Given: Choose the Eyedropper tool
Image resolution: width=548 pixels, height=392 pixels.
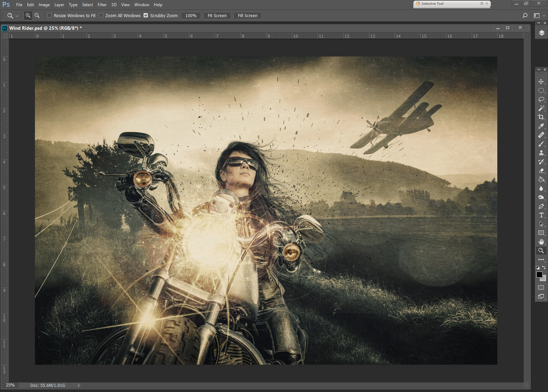Looking at the screenshot, I should click(541, 126).
